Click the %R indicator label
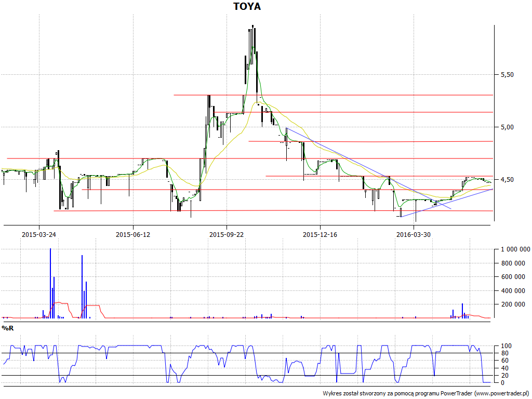Screen dimensions: 532x399 point(7,328)
